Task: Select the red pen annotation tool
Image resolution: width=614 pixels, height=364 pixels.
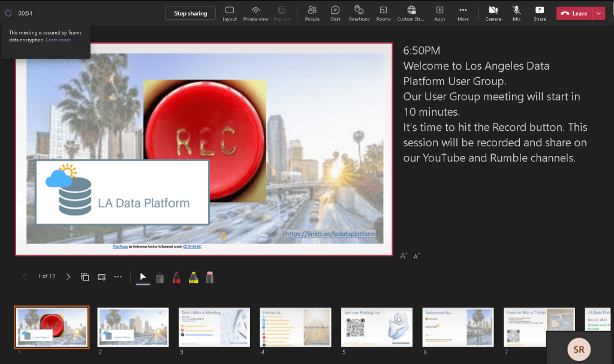Action: click(x=177, y=277)
